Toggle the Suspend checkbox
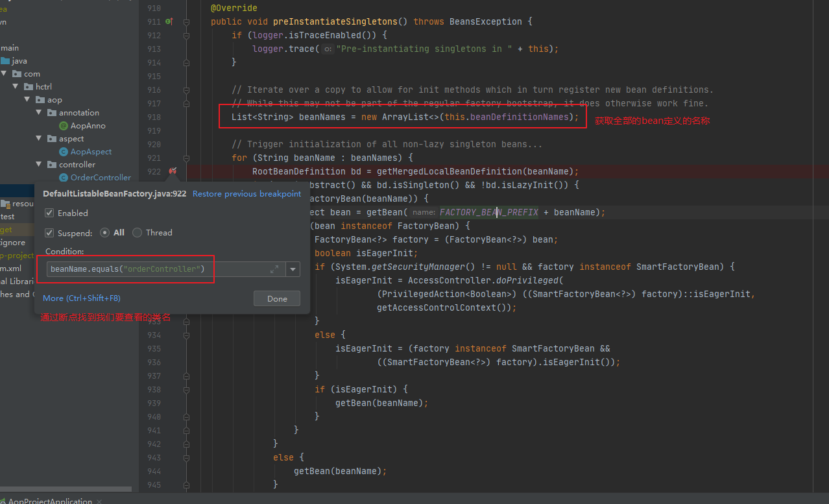The width and height of the screenshot is (829, 504). tap(49, 232)
